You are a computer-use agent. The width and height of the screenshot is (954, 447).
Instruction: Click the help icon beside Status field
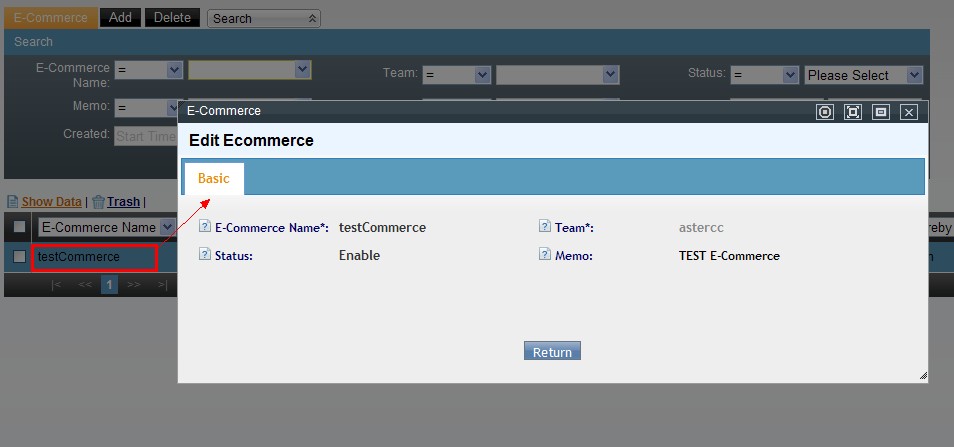205,255
